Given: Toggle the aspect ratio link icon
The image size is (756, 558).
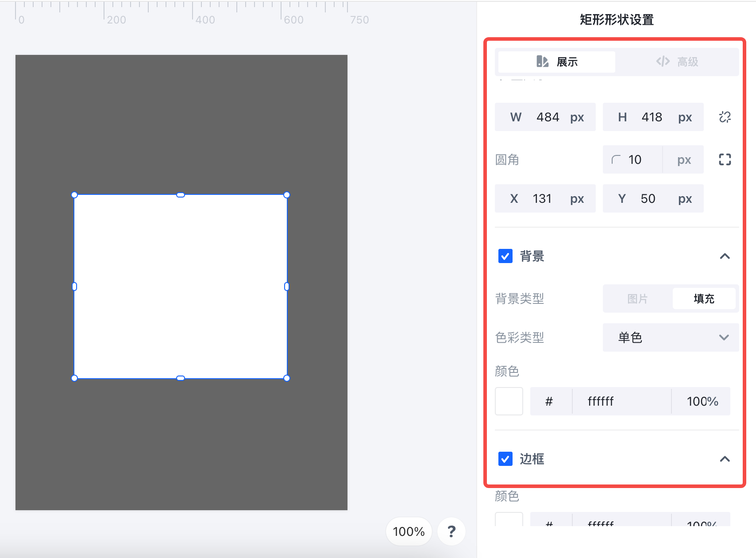Looking at the screenshot, I should (725, 117).
